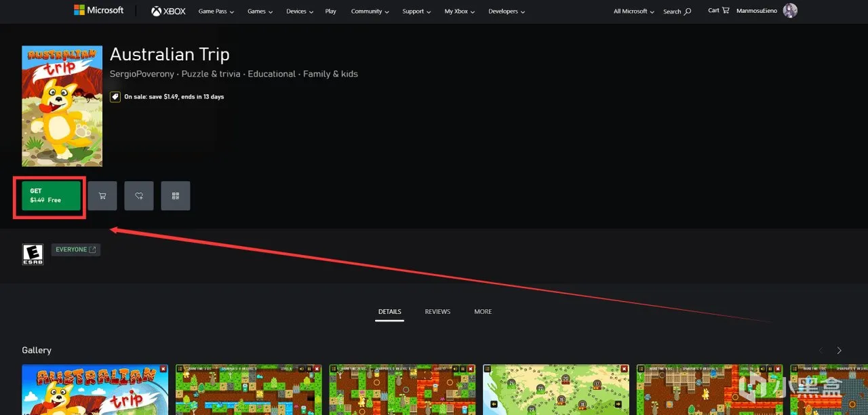Expand the Developers menu
This screenshot has height=415, width=868.
(507, 11)
